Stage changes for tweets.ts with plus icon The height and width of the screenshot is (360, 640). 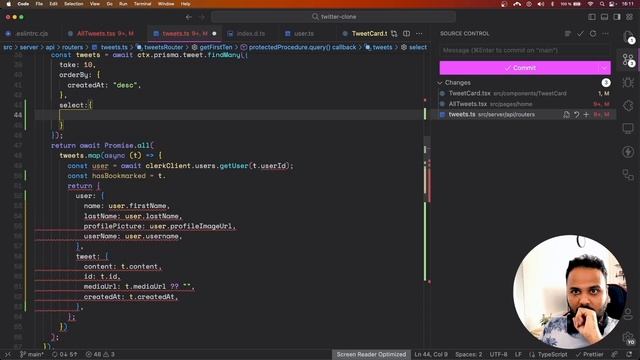[586, 115]
